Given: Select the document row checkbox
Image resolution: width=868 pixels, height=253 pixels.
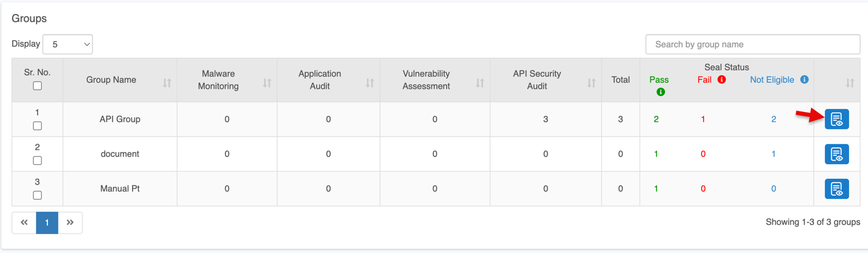Looking at the screenshot, I should [x=37, y=161].
